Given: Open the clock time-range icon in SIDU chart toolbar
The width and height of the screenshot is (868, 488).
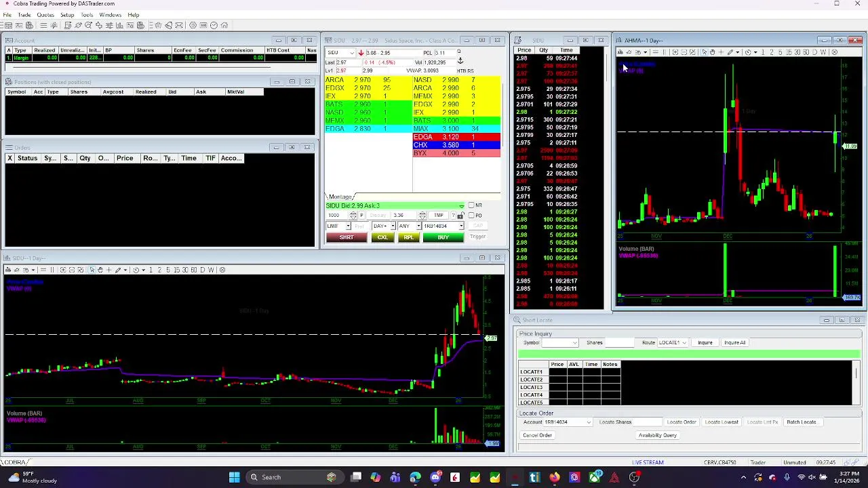Looking at the screenshot, I should pyautogui.click(x=136, y=270).
